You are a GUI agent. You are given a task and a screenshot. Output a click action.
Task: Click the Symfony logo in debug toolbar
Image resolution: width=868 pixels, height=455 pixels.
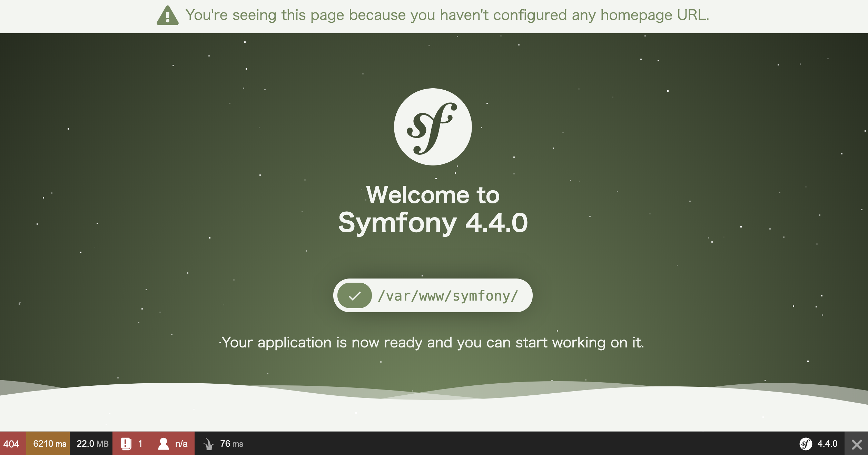coord(806,444)
